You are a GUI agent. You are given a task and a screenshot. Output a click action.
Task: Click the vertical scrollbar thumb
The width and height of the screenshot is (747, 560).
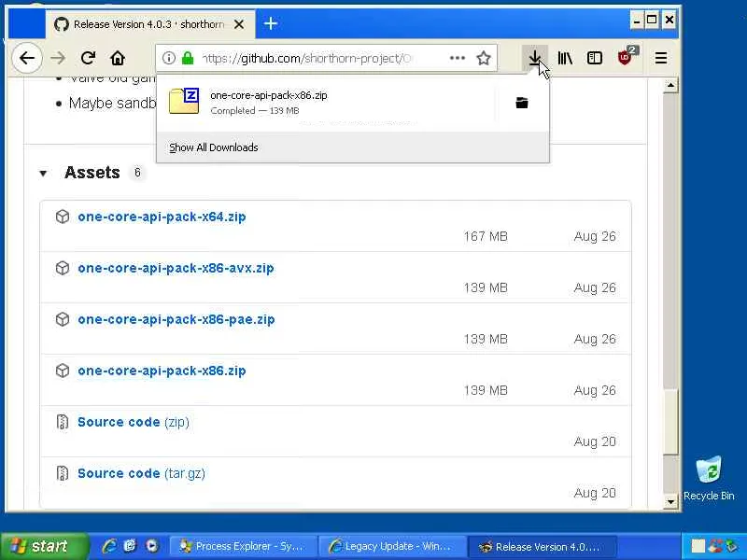tap(670, 421)
